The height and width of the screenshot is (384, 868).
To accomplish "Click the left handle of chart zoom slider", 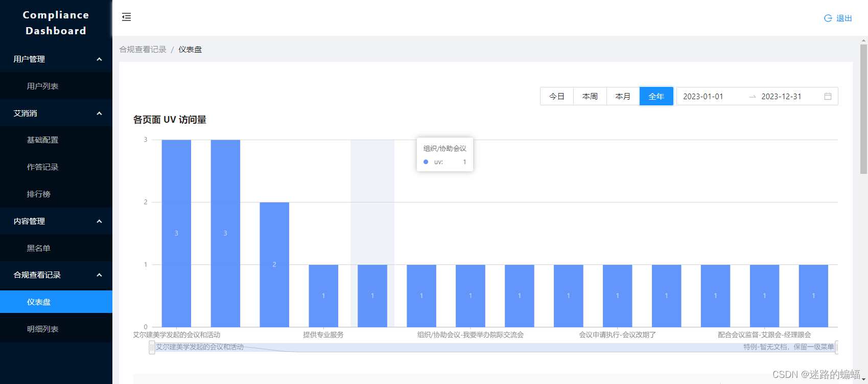I will pos(152,347).
